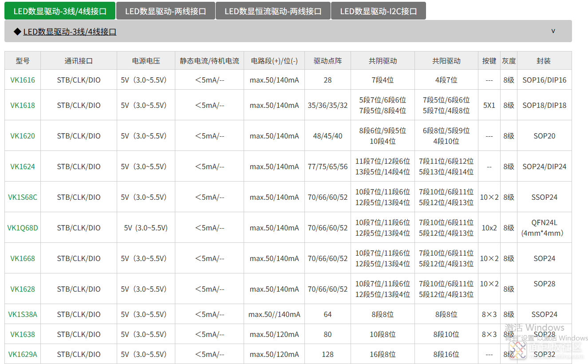Select the LED数显驱动-3线/4线接口 tab
588x364 pixels.
(x=60, y=11)
